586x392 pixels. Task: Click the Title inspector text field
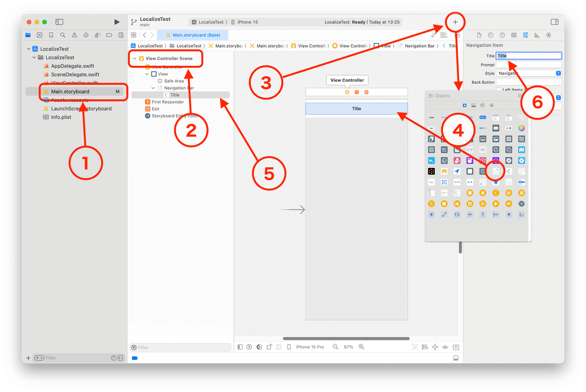[529, 56]
